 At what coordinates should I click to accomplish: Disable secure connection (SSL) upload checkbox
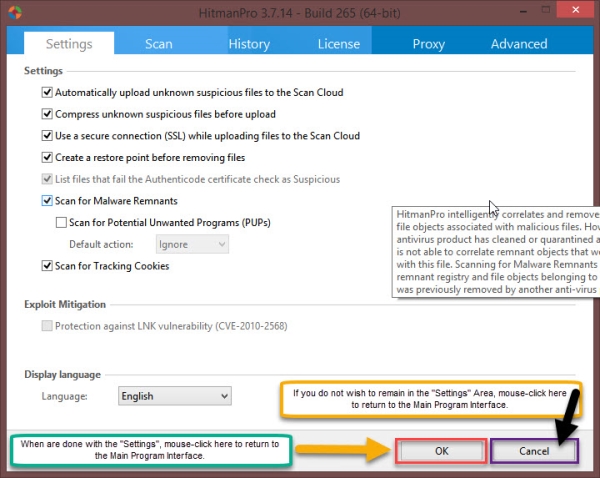47,135
